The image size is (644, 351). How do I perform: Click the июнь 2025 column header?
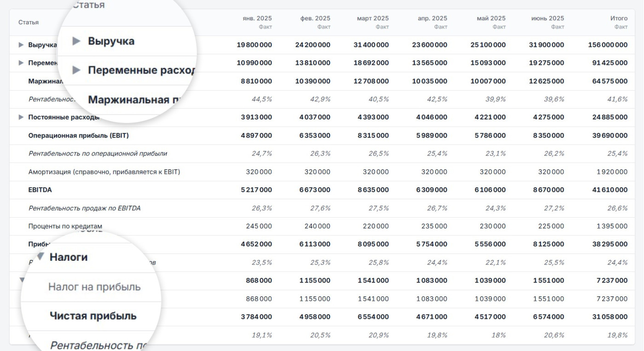[548, 18]
